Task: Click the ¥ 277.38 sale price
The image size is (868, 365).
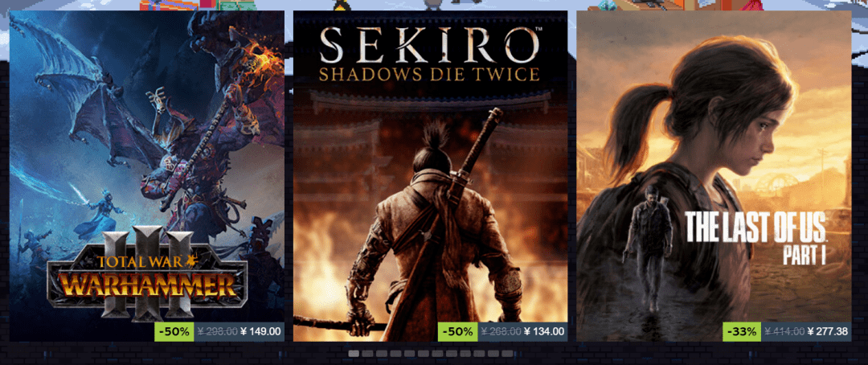Action: click(x=828, y=332)
